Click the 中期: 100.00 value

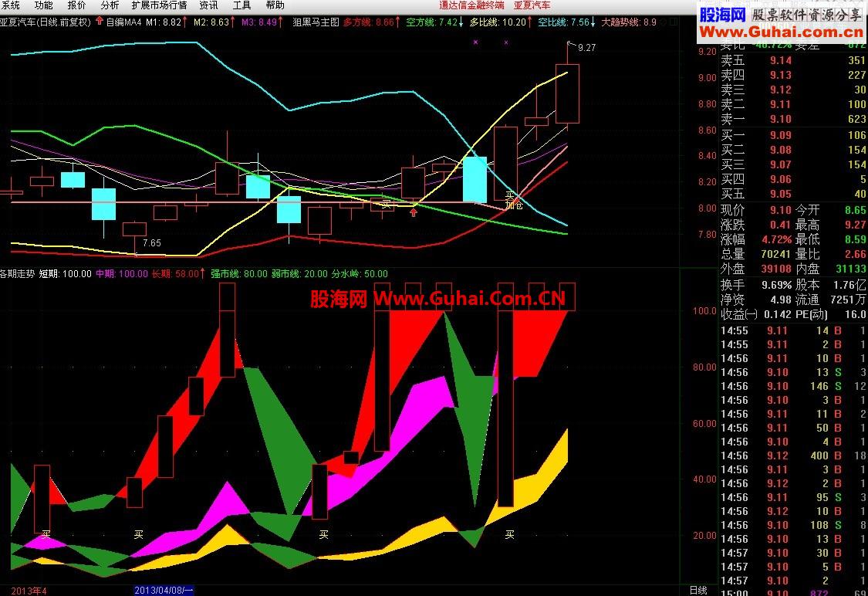[122, 273]
